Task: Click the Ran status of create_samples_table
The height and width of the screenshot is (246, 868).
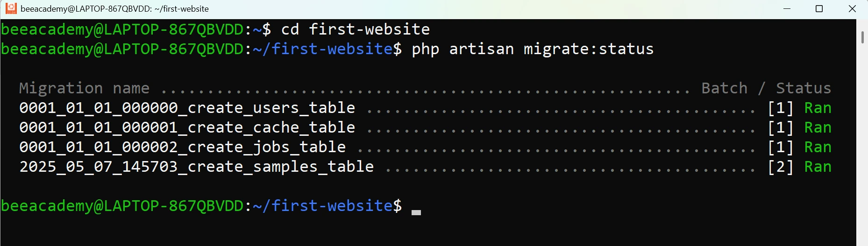Action: [x=818, y=167]
